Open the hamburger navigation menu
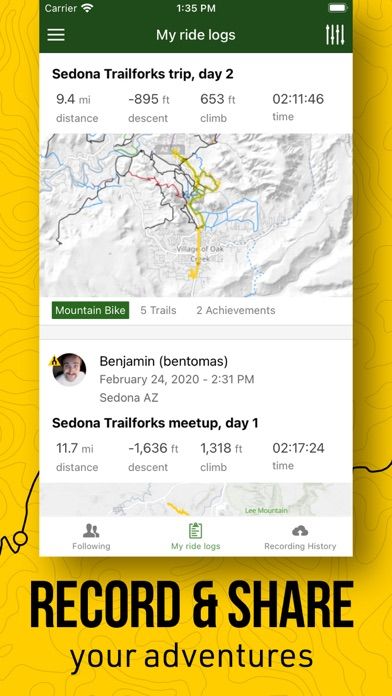Image resolution: width=392 pixels, height=696 pixels. [56, 35]
